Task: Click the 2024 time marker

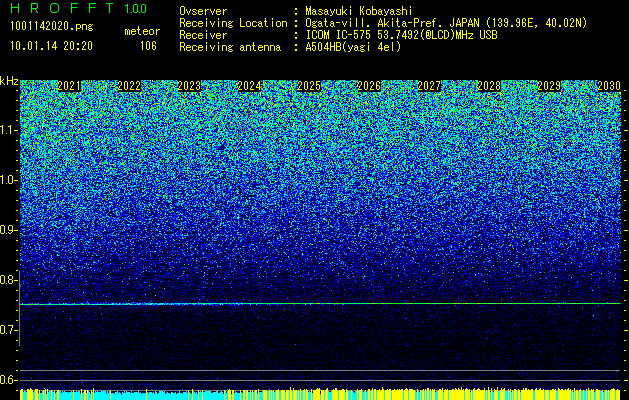Action: 249,86
